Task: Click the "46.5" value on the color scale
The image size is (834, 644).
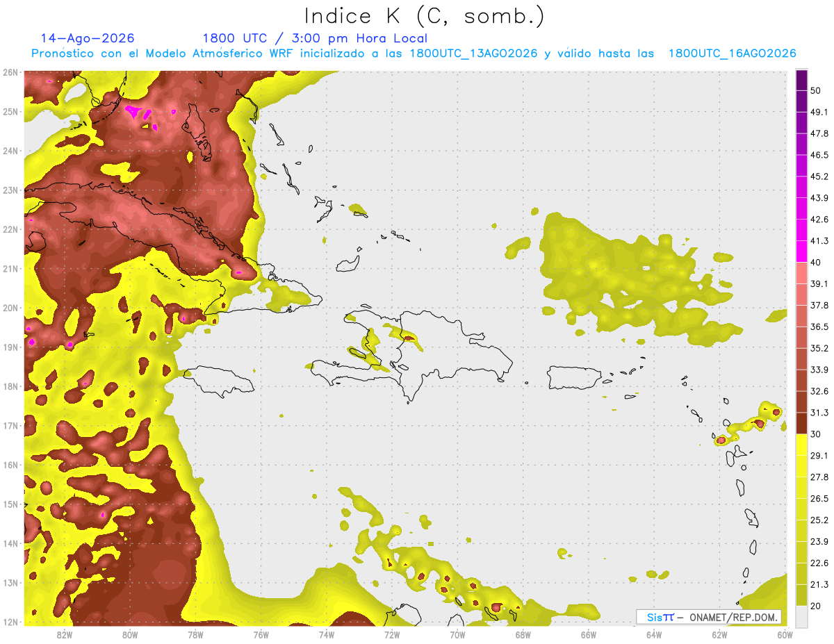Action: pos(820,155)
